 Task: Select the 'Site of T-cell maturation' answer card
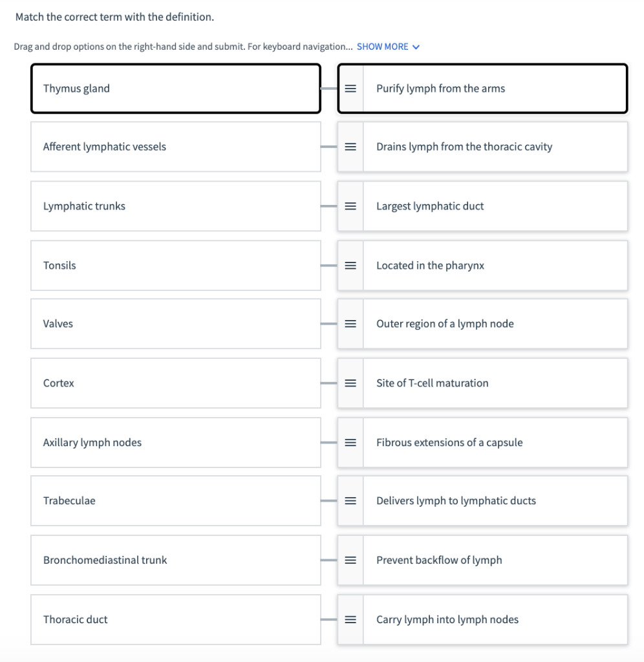point(483,383)
